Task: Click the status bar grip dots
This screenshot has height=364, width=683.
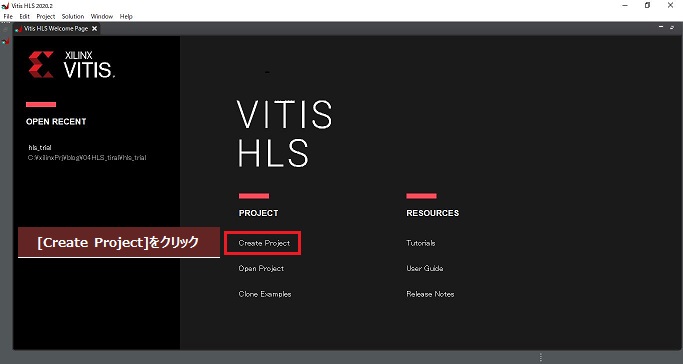Action: [541, 357]
